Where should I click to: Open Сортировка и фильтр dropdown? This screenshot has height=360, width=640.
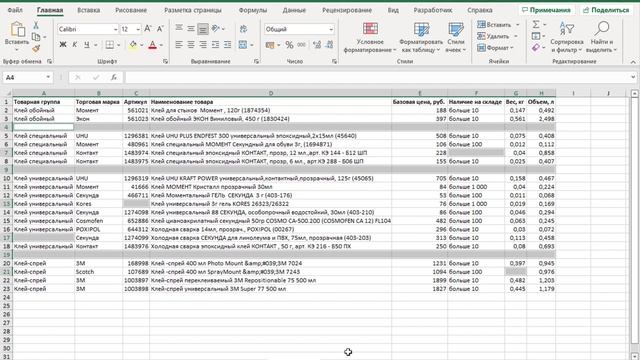coord(567,38)
